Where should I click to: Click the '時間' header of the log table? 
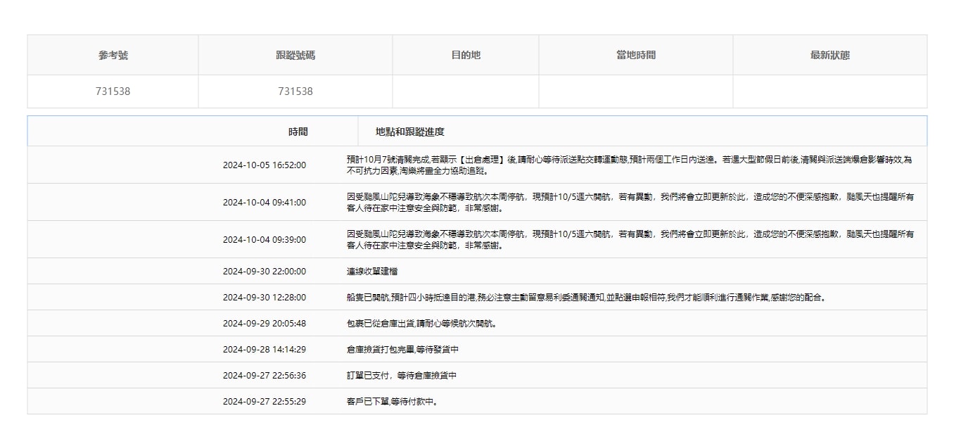298,132
